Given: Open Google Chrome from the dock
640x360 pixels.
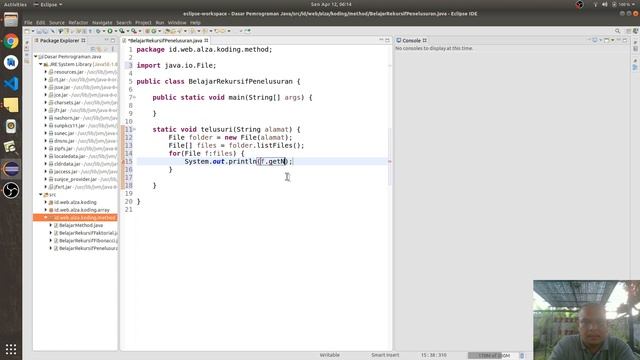Looking at the screenshot, I should tap(11, 41).
